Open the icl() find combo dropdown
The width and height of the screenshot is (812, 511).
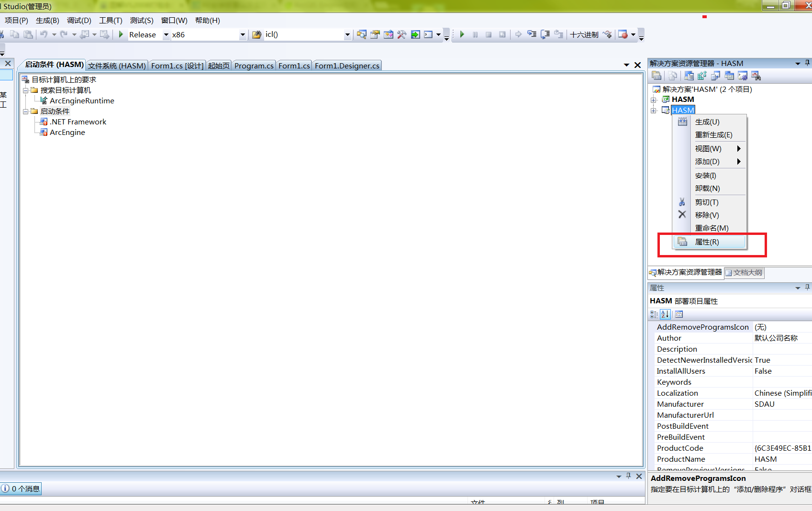tap(347, 34)
